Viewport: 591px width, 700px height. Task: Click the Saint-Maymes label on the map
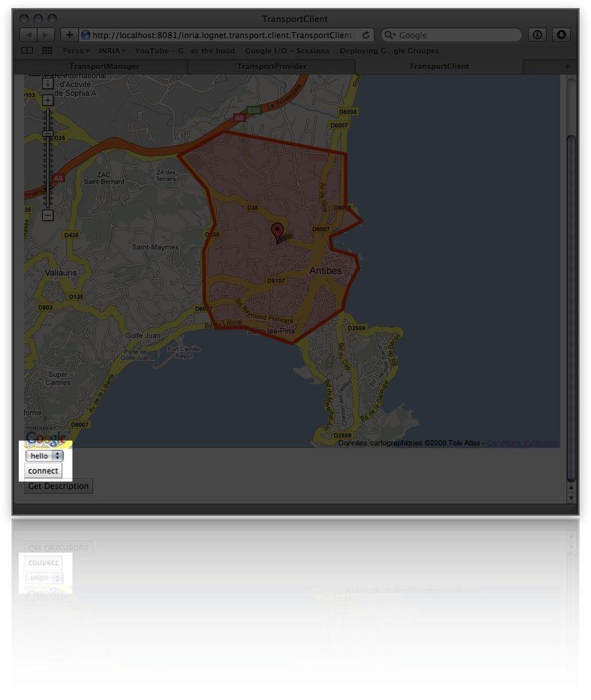155,247
